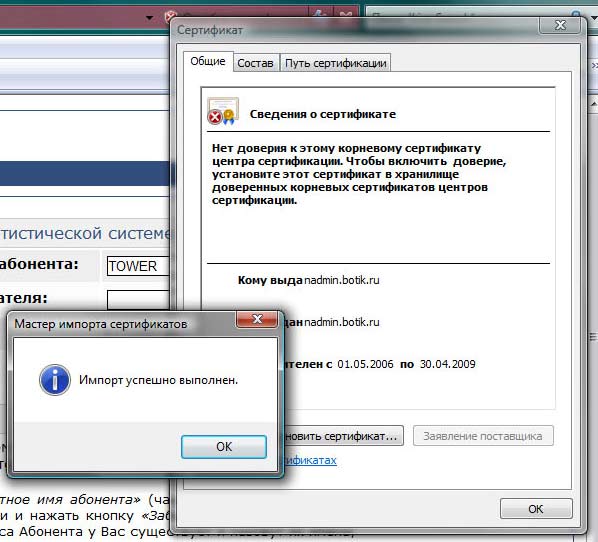This screenshot has height=542, width=598.
Task: Click the page scrollbar up arrow on the right
Action: coord(594,103)
